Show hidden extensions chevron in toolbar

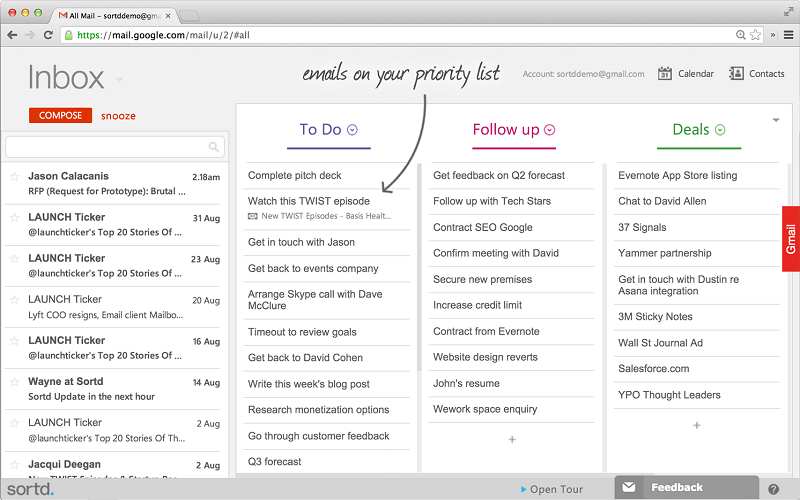(x=773, y=35)
